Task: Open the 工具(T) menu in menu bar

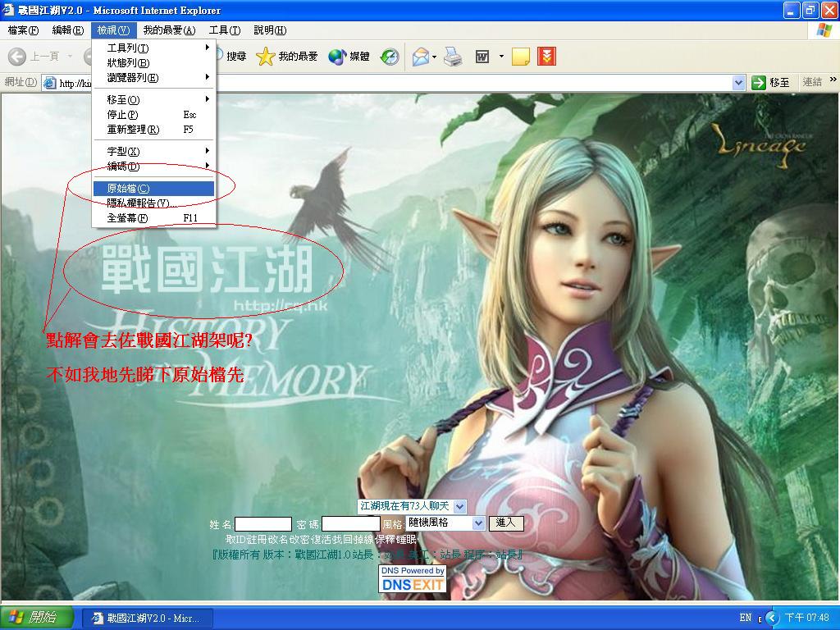Action: [225, 30]
